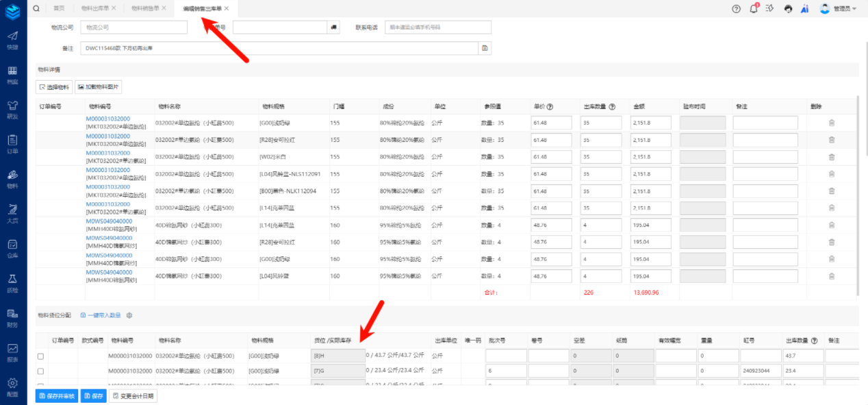
Task: Click the icon at end of 备注 remark field
Action: 485,48
